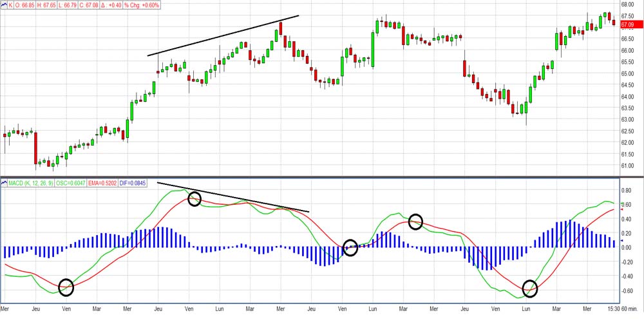Click the MACD indicator chart icon
Image resolution: width=644 pixels, height=322 pixels.
5,184
